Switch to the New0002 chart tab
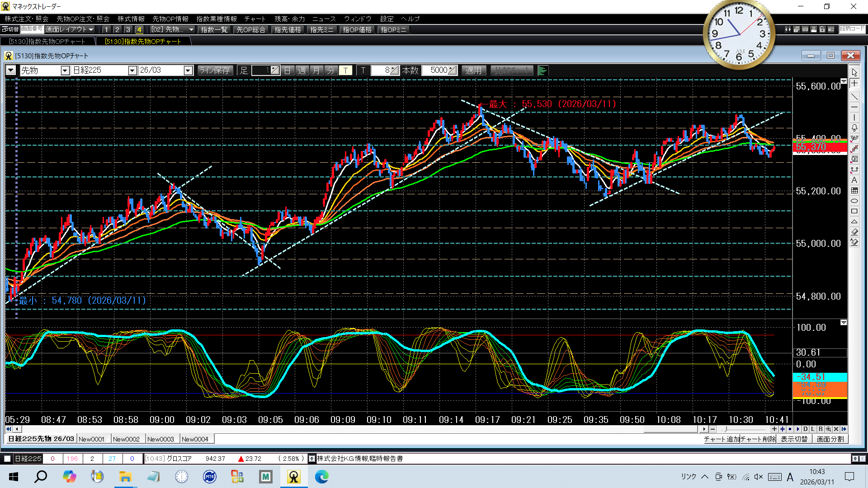The height and width of the screenshot is (488, 868). click(x=126, y=439)
